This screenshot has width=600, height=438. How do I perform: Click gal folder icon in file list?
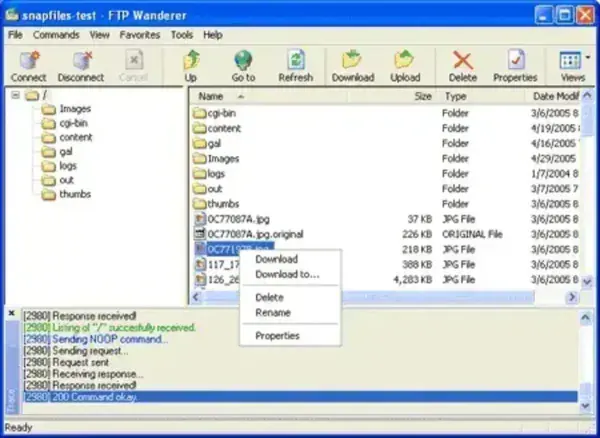(x=200, y=143)
